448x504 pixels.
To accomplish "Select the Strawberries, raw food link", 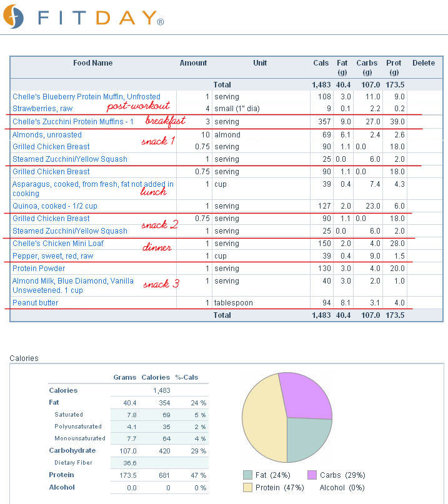I will point(42,109).
